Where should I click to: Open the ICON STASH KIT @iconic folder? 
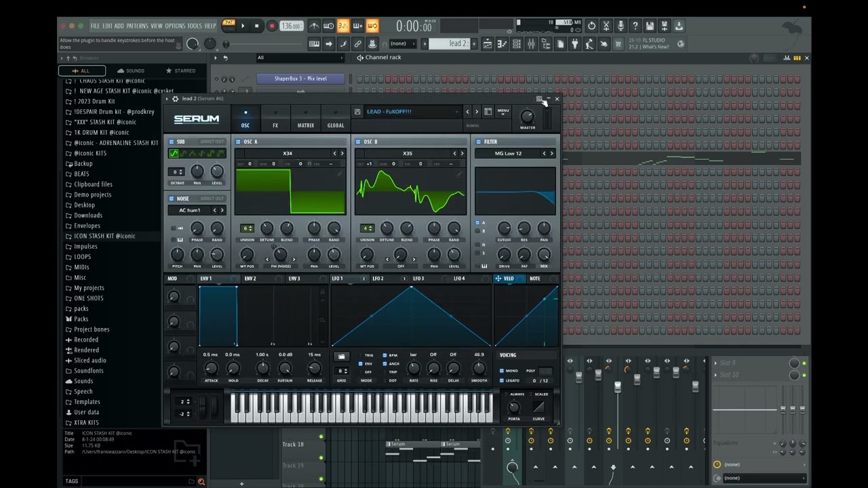pyautogui.click(x=104, y=236)
